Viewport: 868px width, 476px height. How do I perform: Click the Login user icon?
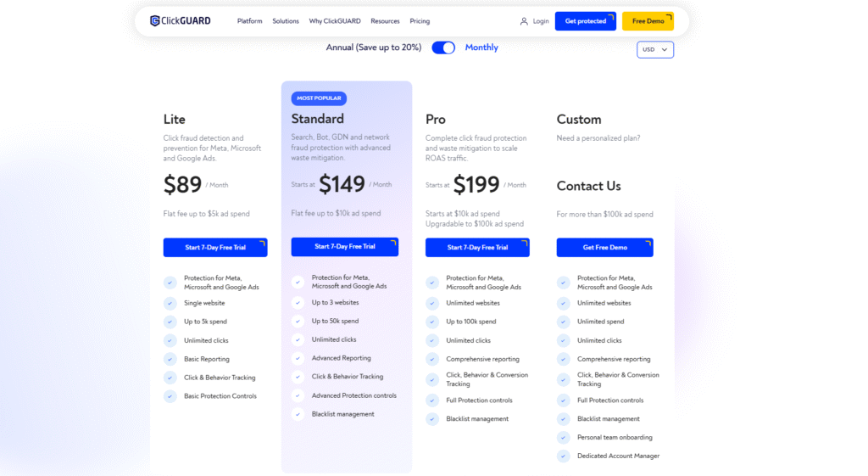(x=524, y=21)
